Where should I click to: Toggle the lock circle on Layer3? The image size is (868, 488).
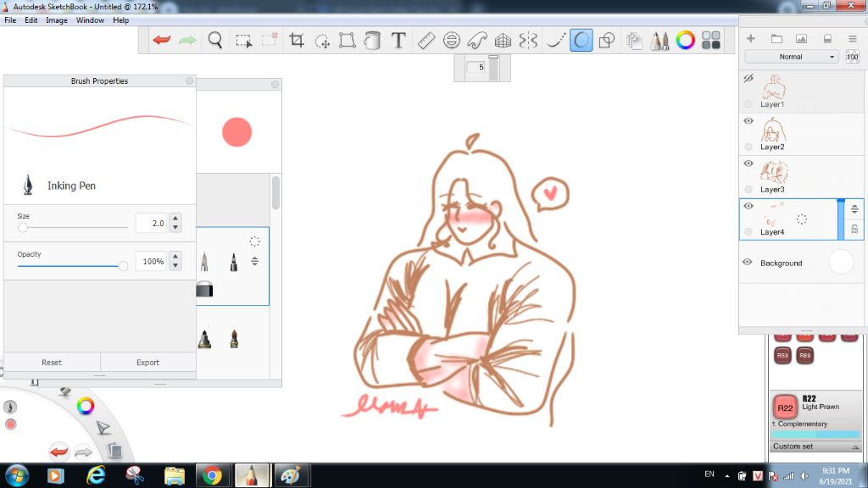(x=748, y=189)
